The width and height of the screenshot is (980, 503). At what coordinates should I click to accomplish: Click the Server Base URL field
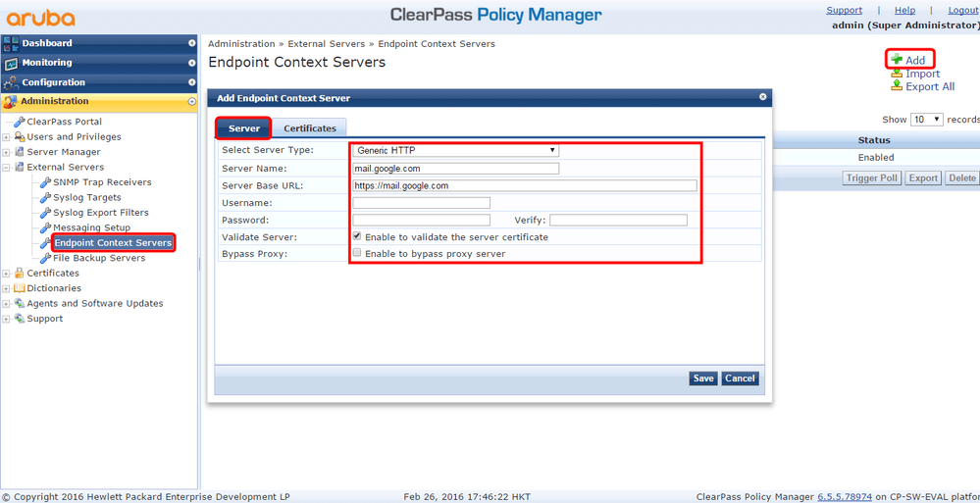click(525, 185)
